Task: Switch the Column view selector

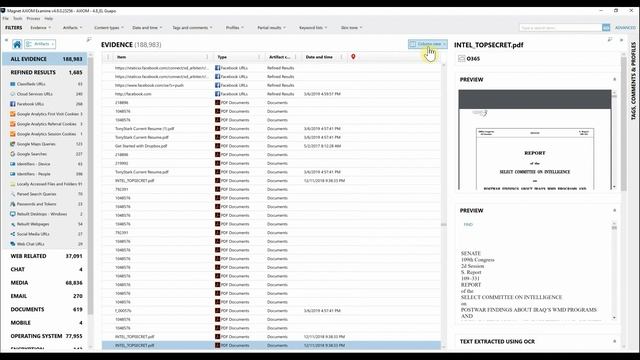Action: click(x=427, y=44)
